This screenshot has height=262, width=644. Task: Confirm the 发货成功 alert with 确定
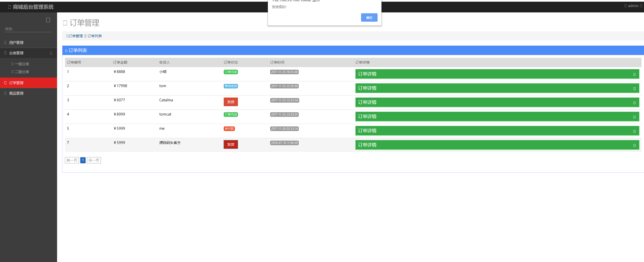369,18
